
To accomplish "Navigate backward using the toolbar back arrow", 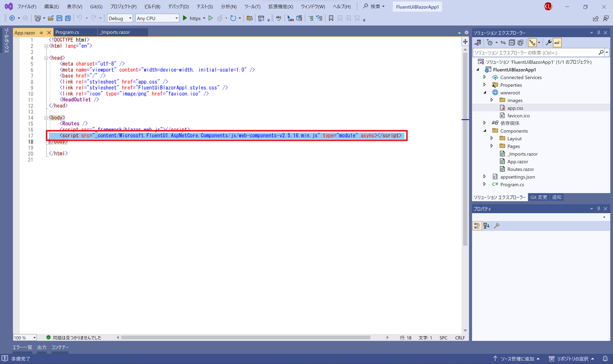I will [12, 18].
